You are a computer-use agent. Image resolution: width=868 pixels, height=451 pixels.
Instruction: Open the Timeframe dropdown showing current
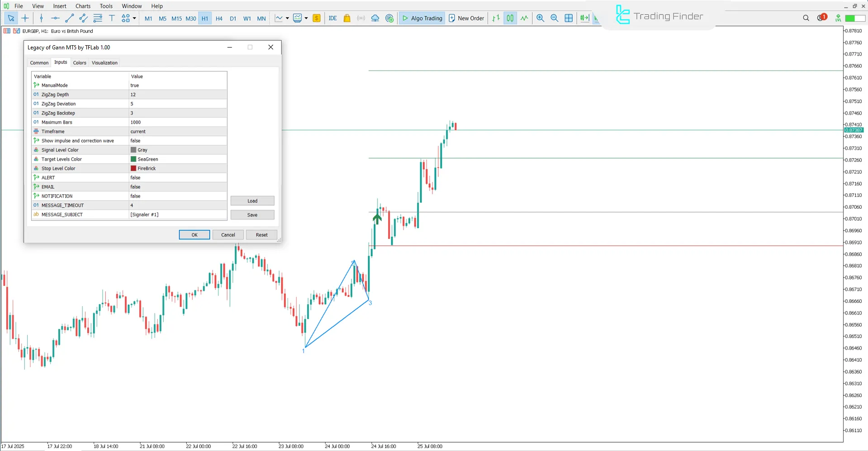tap(176, 131)
